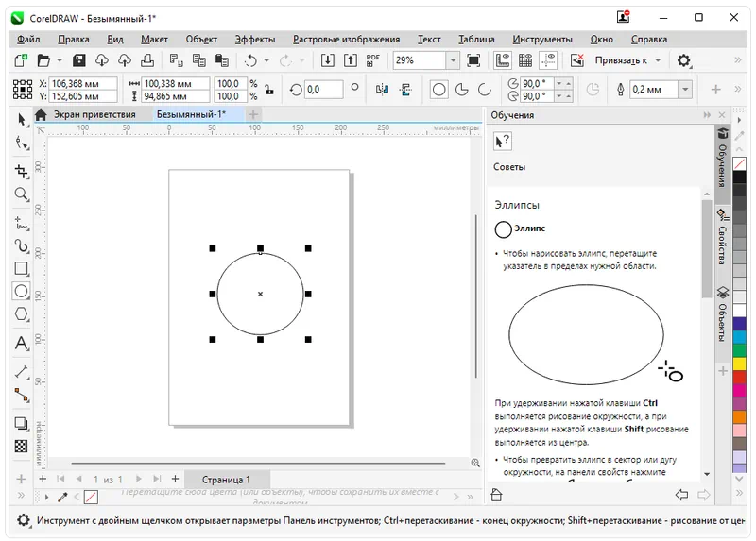Click the Save floppy disk icon

(x=79, y=60)
